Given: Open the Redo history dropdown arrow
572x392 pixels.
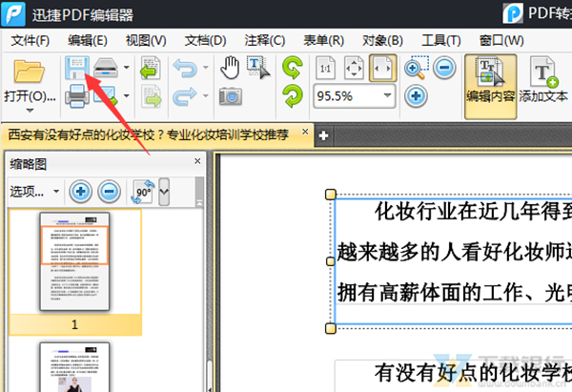Looking at the screenshot, I should pyautogui.click(x=206, y=96).
